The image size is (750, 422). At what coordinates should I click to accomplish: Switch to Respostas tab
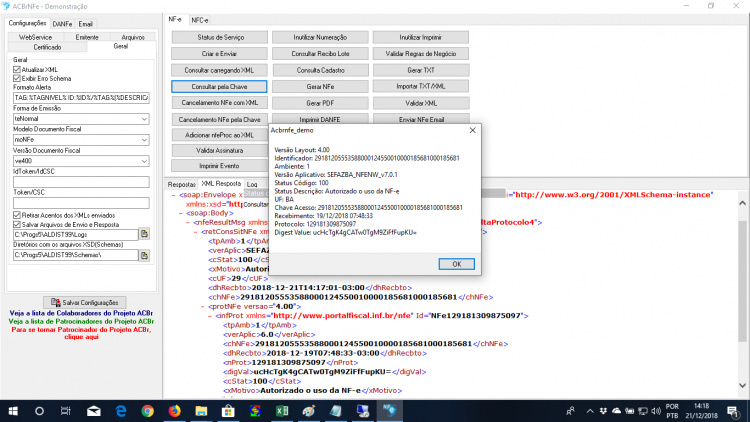[181, 184]
